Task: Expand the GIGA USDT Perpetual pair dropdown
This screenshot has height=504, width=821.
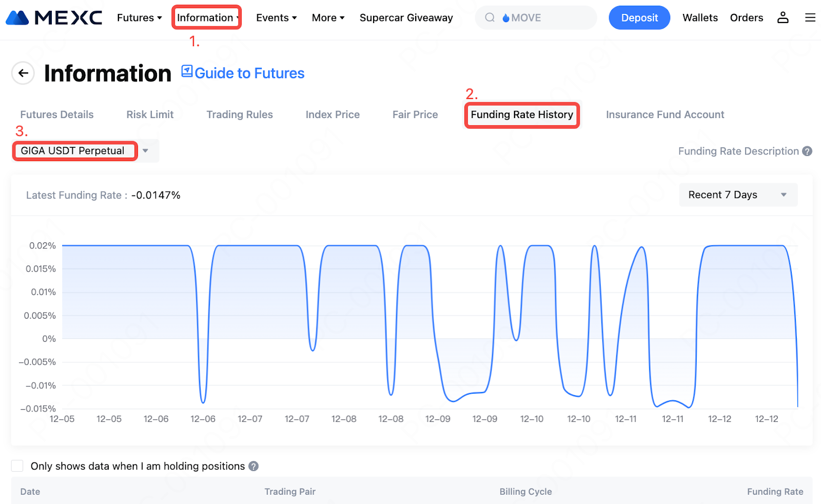Action: [x=145, y=151]
